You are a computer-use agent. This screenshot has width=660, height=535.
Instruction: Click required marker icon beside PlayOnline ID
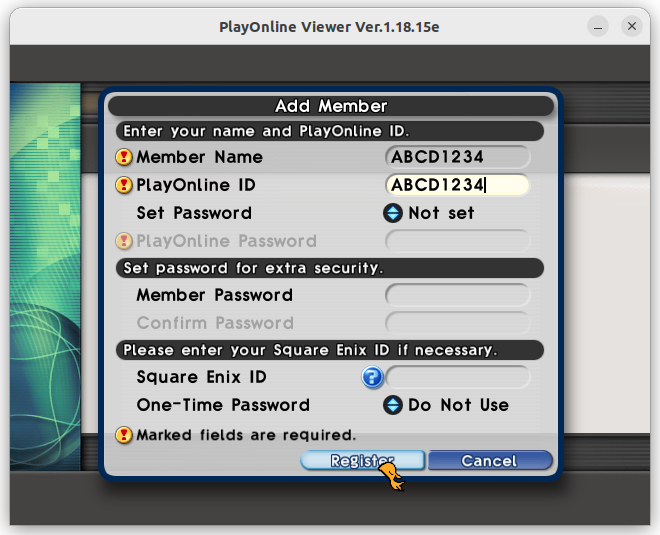point(124,185)
